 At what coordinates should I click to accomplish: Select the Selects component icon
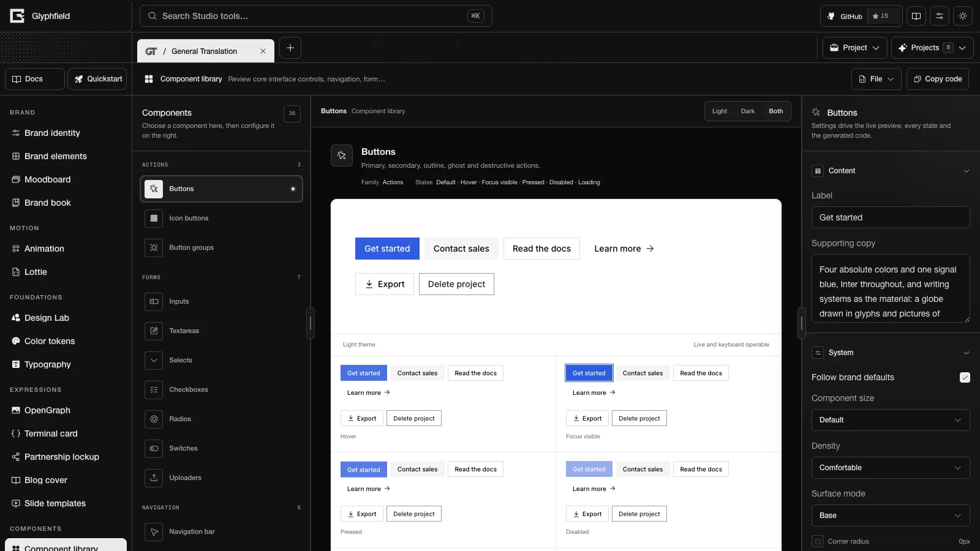[x=154, y=360]
